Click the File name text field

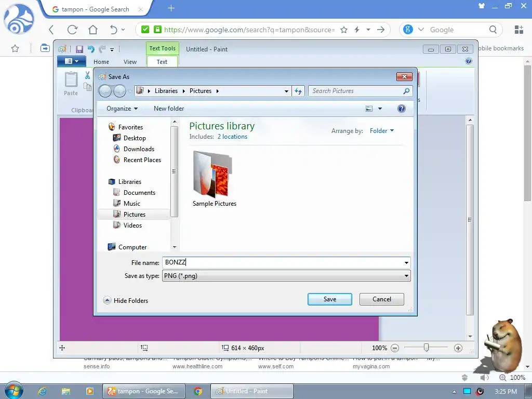(x=283, y=262)
